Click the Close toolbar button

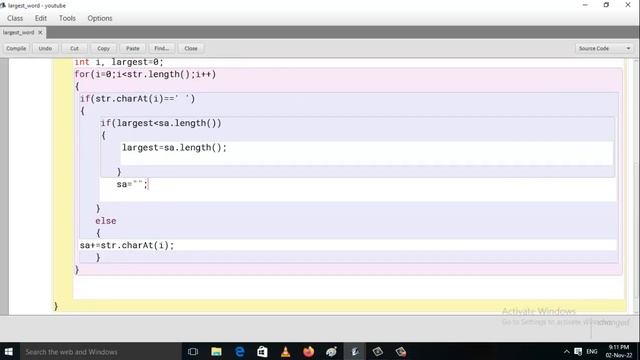tap(191, 48)
